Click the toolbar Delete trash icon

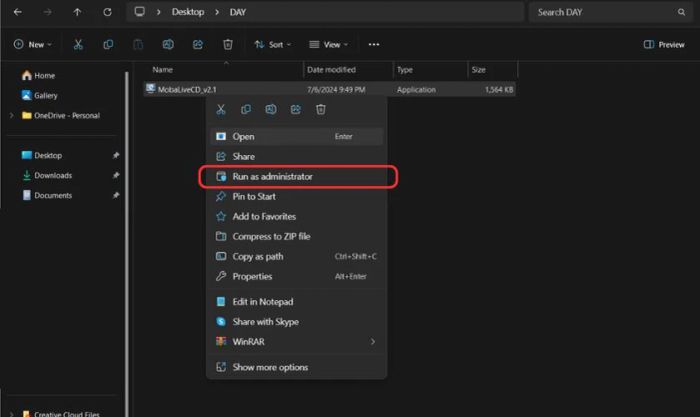[228, 44]
